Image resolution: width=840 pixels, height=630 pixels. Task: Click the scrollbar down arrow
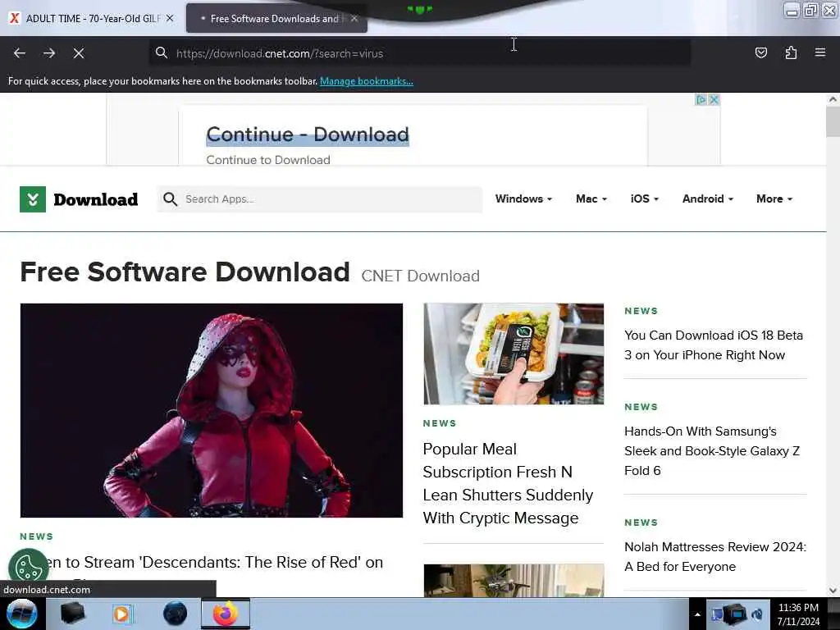[833, 591]
